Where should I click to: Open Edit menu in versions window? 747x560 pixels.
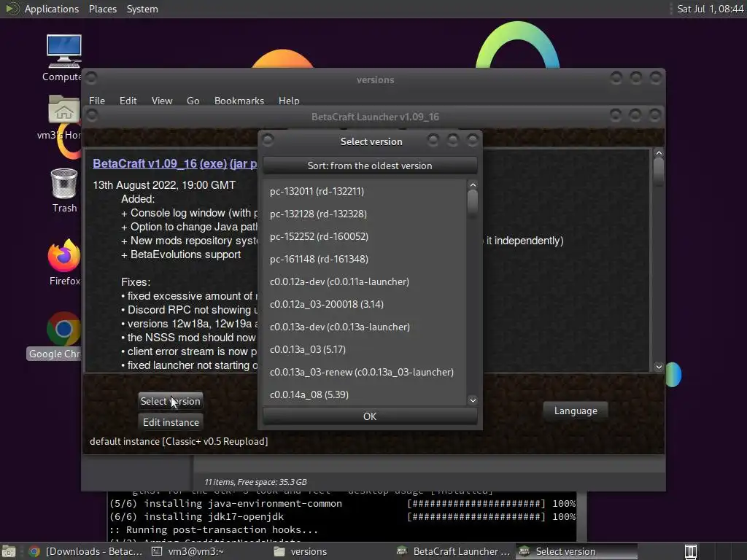(128, 101)
